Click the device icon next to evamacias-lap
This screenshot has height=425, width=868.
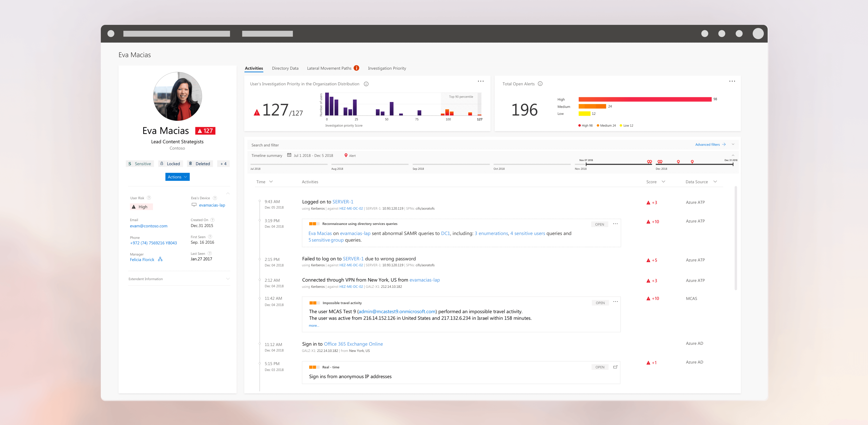194,205
